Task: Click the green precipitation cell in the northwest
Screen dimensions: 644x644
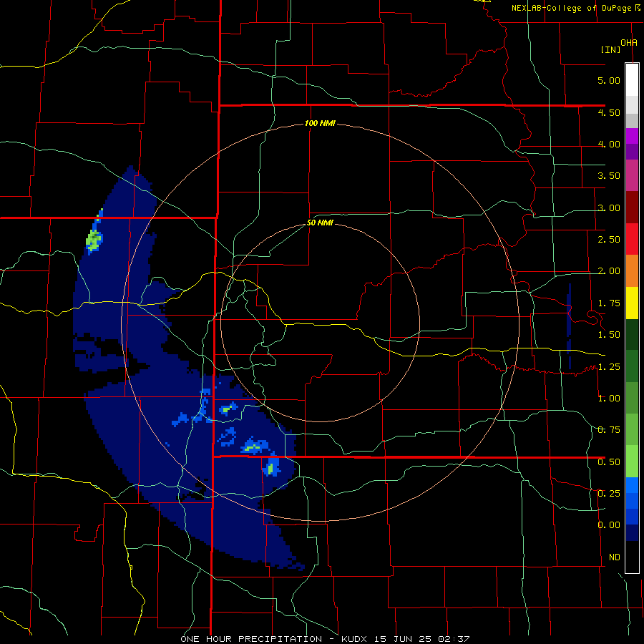Action: tap(94, 240)
